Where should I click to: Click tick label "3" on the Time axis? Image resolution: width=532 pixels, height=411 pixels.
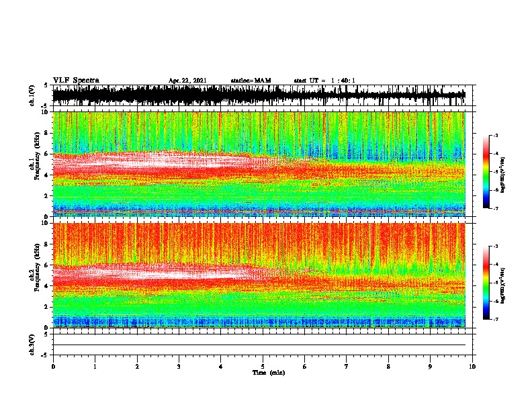pos(179,367)
